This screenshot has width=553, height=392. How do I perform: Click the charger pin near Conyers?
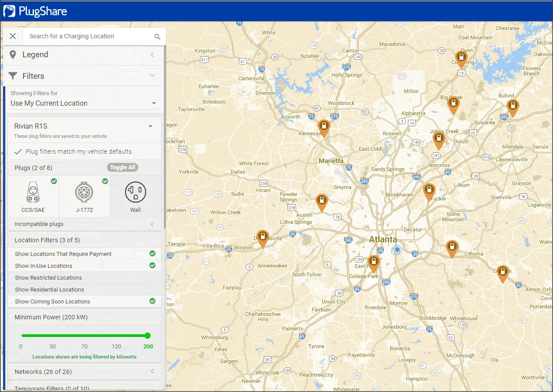click(502, 274)
